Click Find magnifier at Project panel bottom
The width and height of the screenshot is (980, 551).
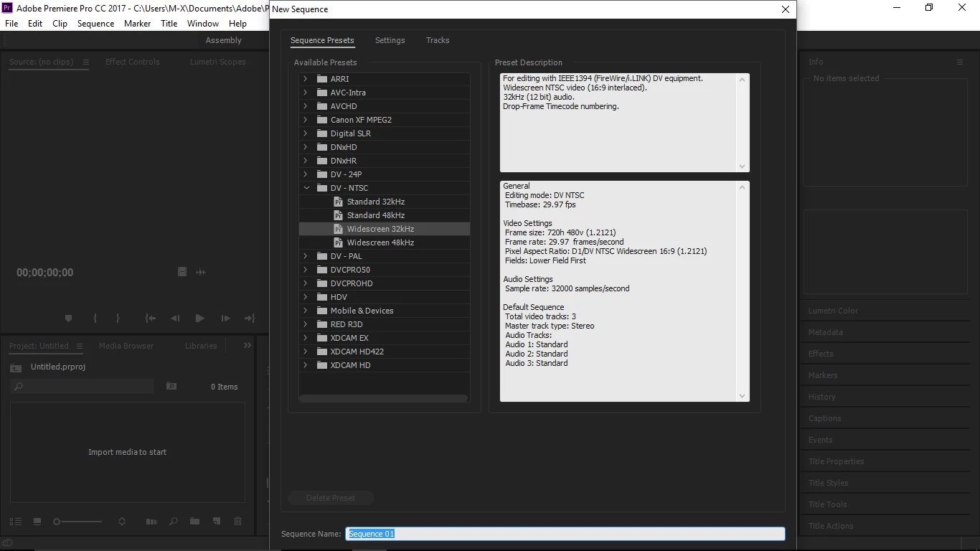coord(173,522)
